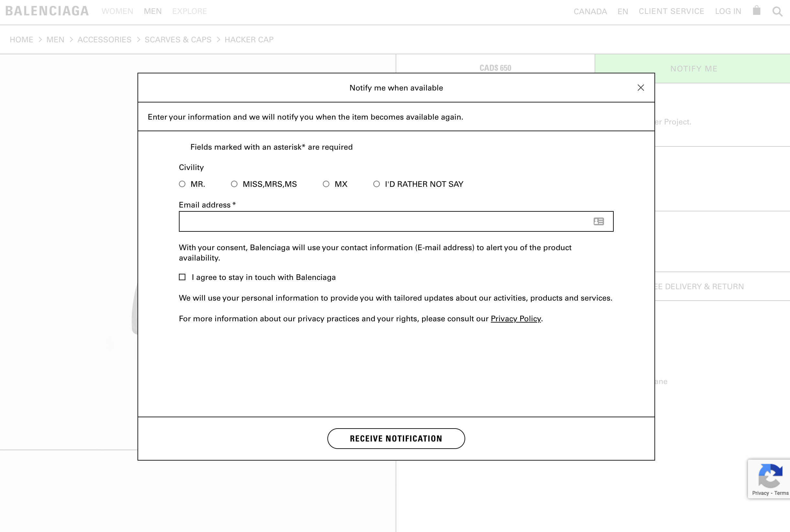
Task: Open the shopping bag icon
Action: (756, 11)
